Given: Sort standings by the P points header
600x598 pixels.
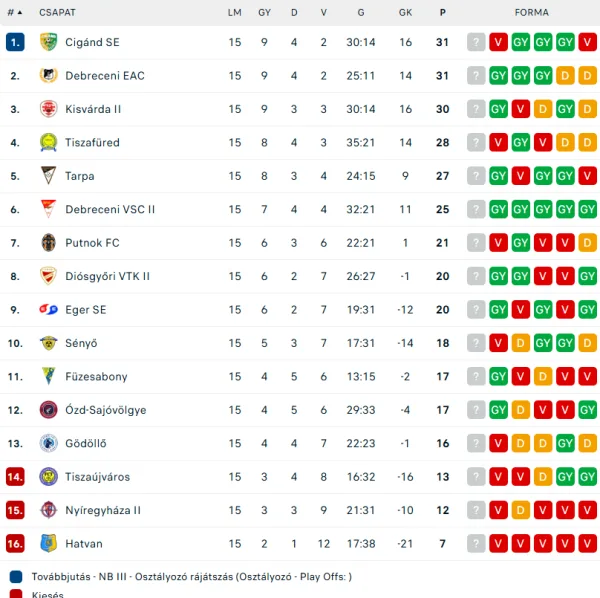Looking at the screenshot, I should (442, 12).
